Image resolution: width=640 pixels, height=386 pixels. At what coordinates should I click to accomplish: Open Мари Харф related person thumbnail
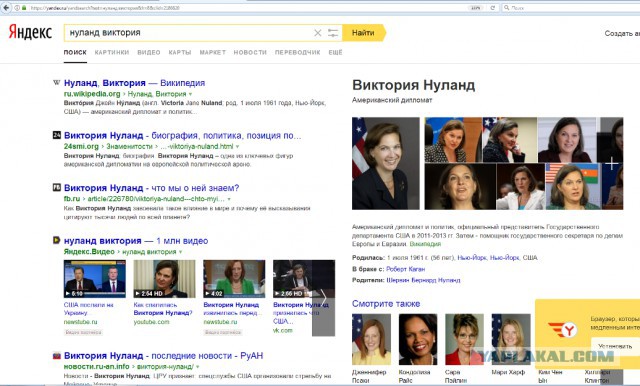[x=511, y=339]
